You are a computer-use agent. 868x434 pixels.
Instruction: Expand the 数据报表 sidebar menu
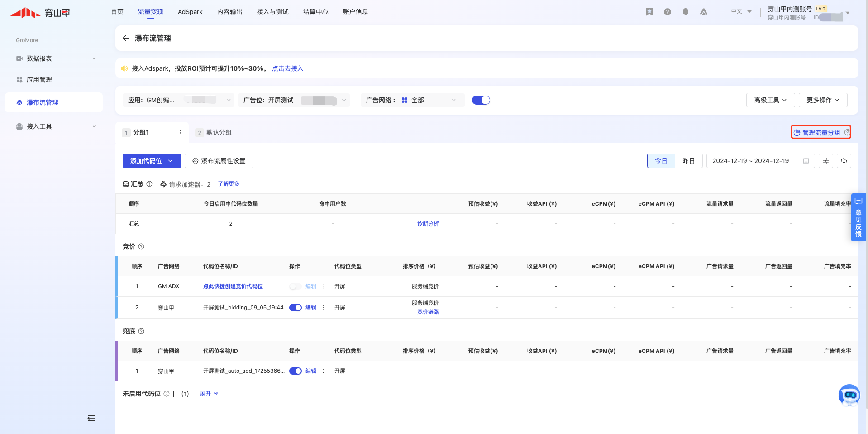(94, 58)
